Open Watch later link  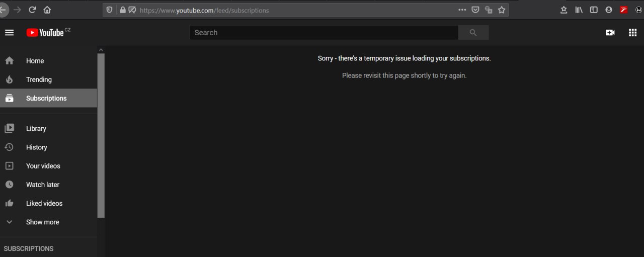(48, 185)
